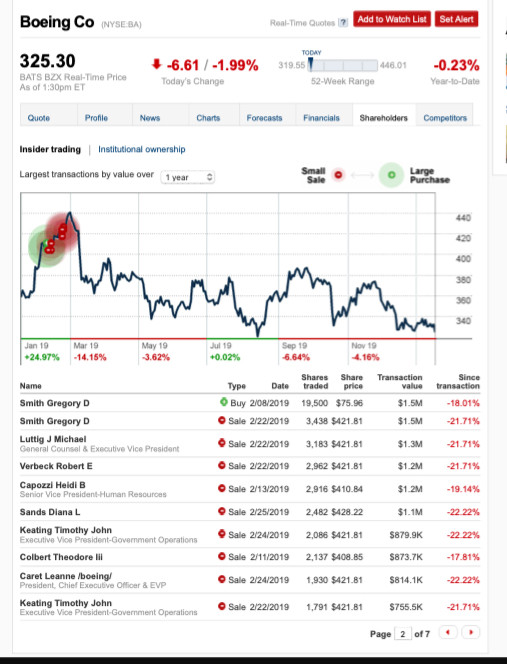Click the Name column header
Viewport: 507px width, 664px height.
click(x=30, y=386)
